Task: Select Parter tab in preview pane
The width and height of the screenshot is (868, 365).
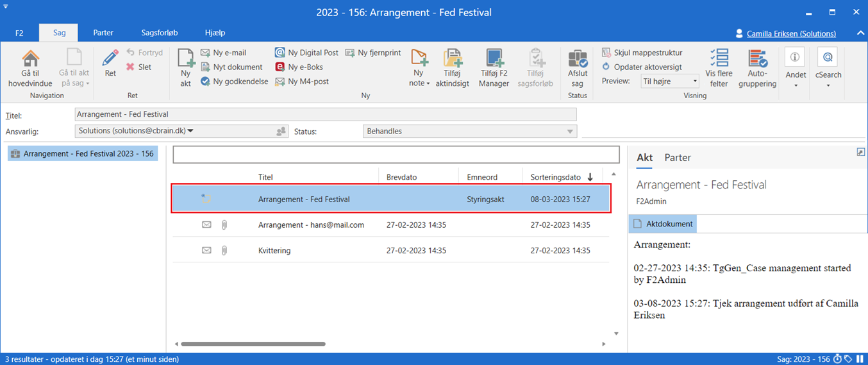Action: 678,157
